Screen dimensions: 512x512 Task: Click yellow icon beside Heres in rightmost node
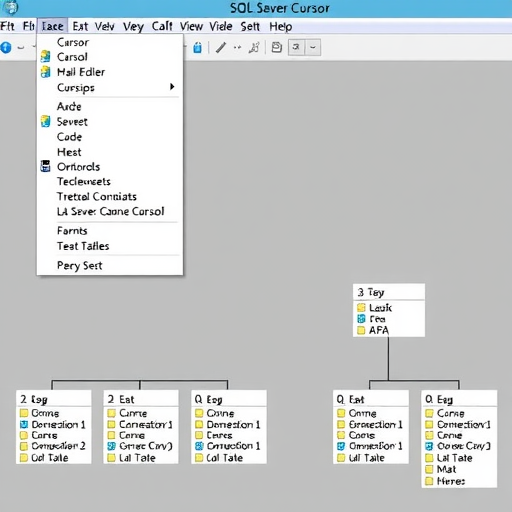429,481
